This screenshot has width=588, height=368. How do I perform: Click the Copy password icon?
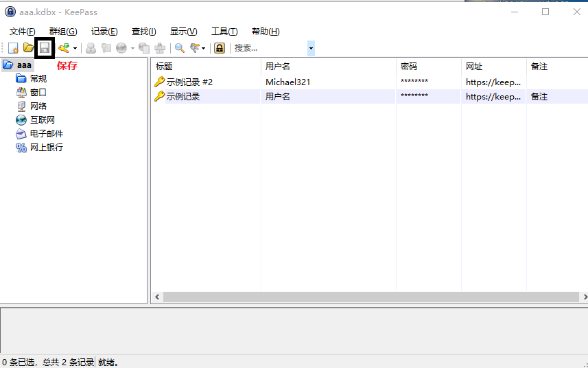click(x=106, y=48)
